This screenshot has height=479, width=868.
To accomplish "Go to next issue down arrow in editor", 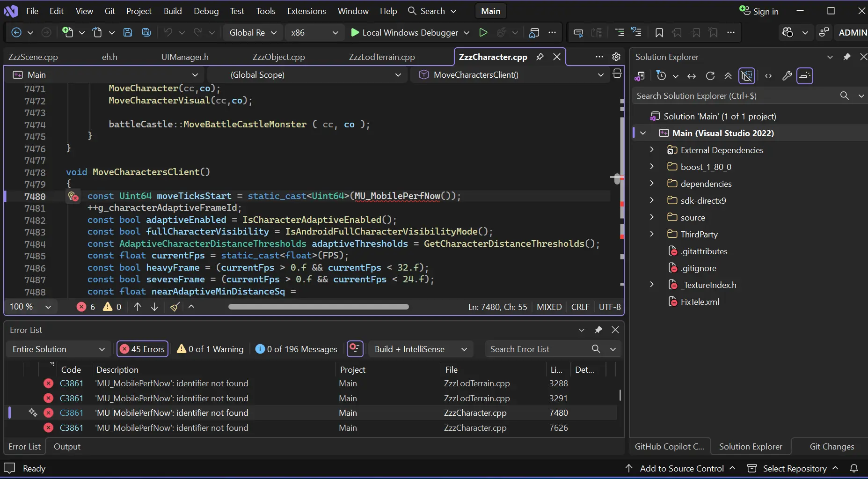I will (154, 307).
